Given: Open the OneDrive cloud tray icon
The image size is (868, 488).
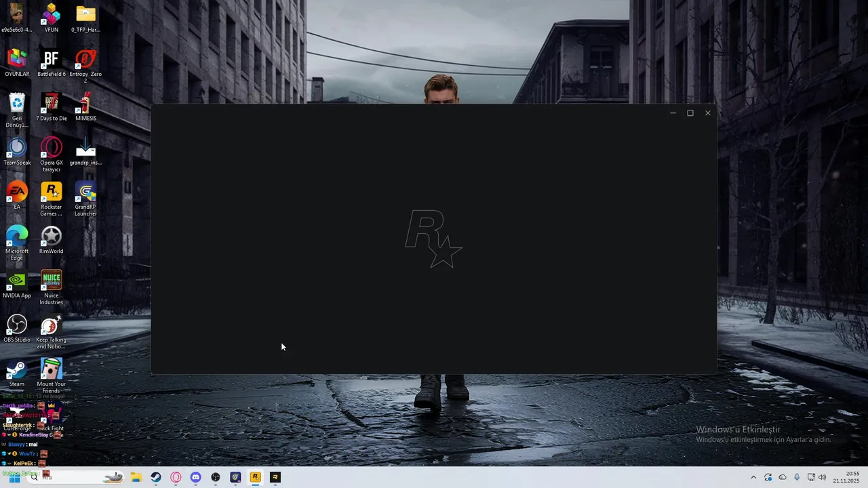Looking at the screenshot, I should [x=783, y=477].
